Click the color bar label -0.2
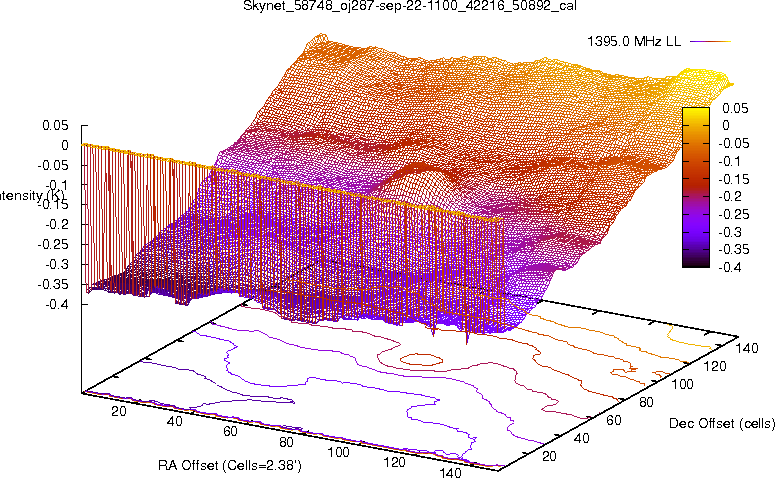Image resolution: width=775 pixels, height=478 pixels. coord(730,196)
